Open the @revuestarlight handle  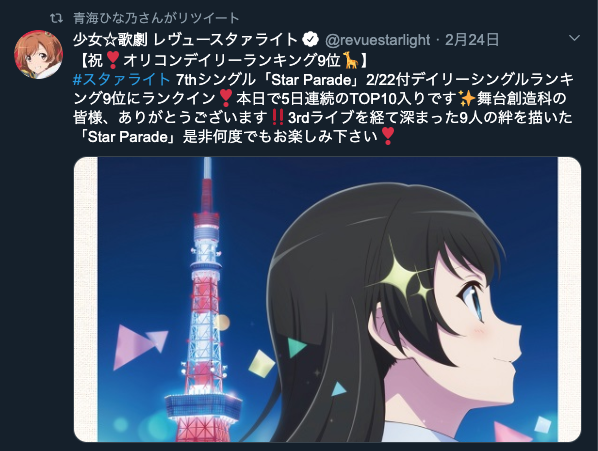[378, 40]
